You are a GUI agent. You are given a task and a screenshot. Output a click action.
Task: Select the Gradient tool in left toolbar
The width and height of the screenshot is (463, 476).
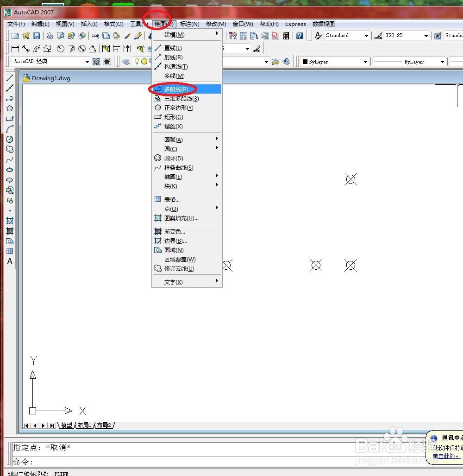click(x=10, y=231)
